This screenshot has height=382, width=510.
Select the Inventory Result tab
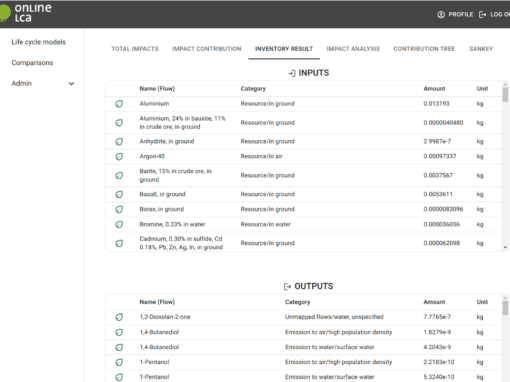(284, 49)
